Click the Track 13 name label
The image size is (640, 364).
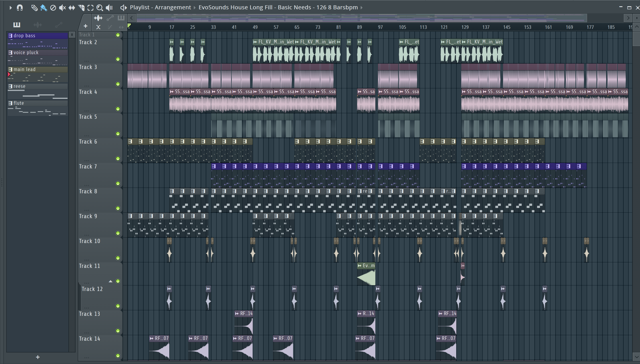[89, 314]
